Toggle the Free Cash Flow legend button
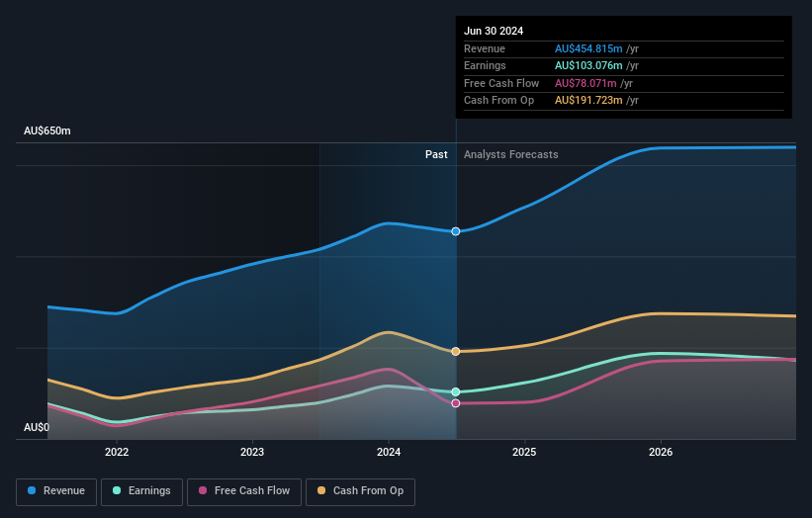Image resolution: width=812 pixels, height=518 pixels. pos(244,491)
